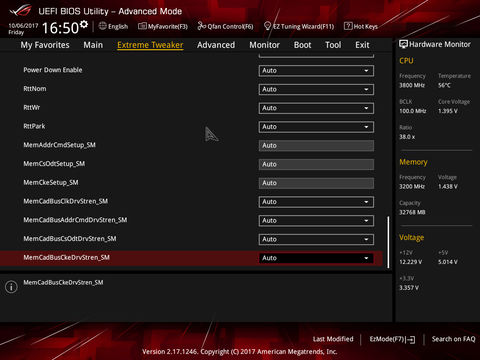The image size is (480, 360).
Task: Click the ROG logo icon
Action: pos(21,11)
